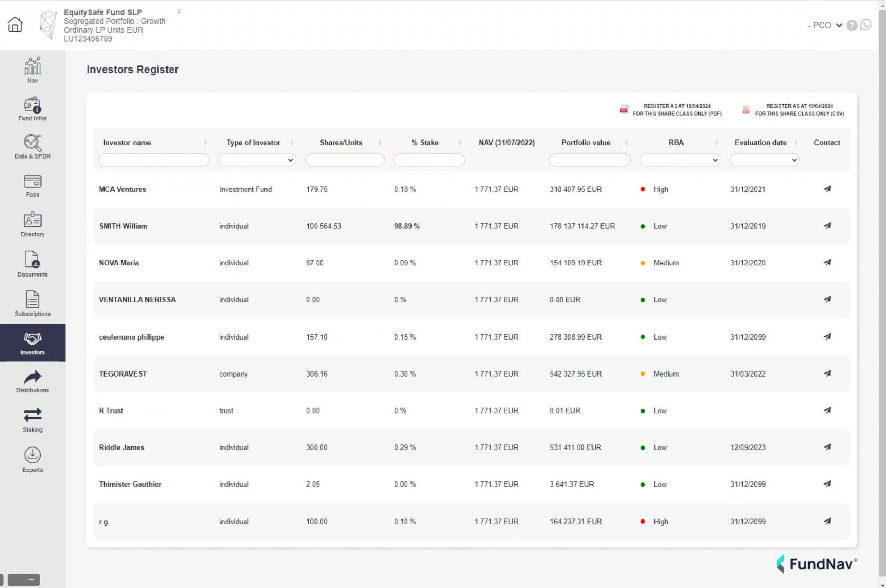Click the 12/09/2023 evaluation date
The height and width of the screenshot is (588, 886).
tap(748, 447)
